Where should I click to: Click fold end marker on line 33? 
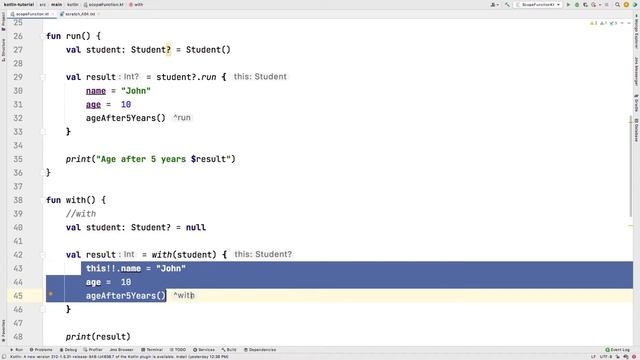[43, 132]
